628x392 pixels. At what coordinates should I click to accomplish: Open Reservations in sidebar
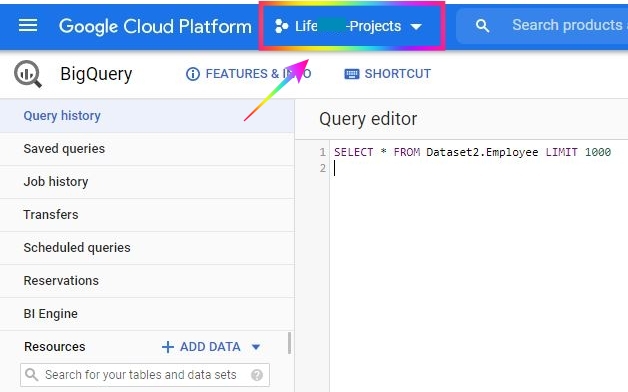click(x=147, y=281)
